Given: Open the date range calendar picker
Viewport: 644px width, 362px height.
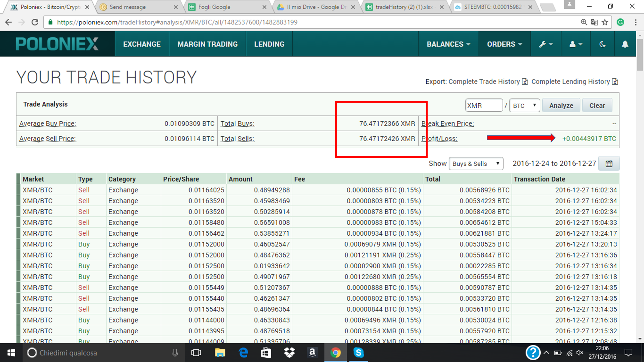Looking at the screenshot, I should [609, 163].
